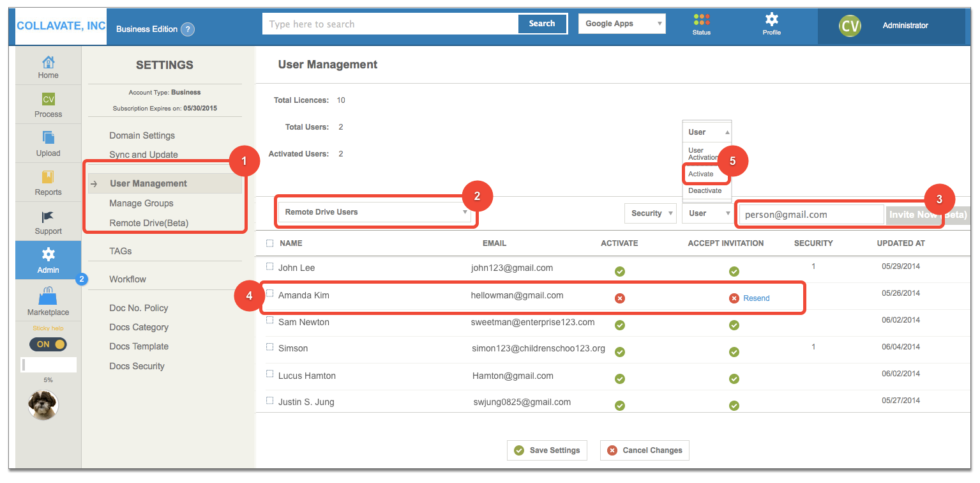Focus the Type here to search field
Viewport: 980px width, 483px height.
coord(390,24)
